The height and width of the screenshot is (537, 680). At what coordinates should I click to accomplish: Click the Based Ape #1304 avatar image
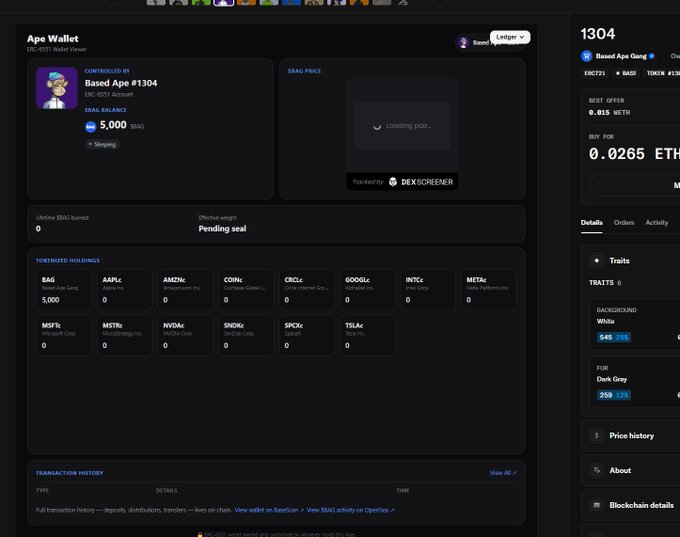pos(57,88)
